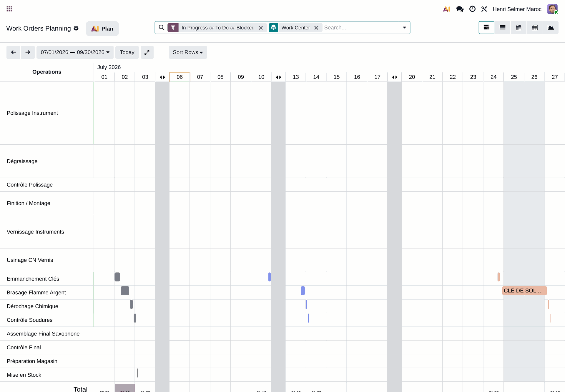Viewport: 565px width, 392px height.
Task: Open gray Brasage Flamme Argent pill on day 02
Action: pyautogui.click(x=125, y=291)
